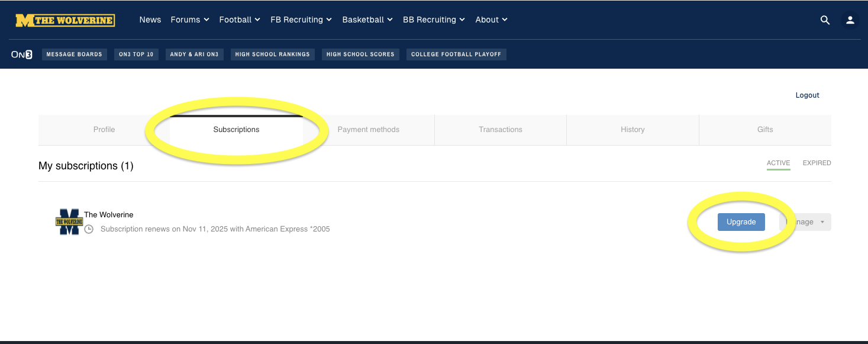
Task: Switch to the Payment methods tab
Action: (x=369, y=130)
